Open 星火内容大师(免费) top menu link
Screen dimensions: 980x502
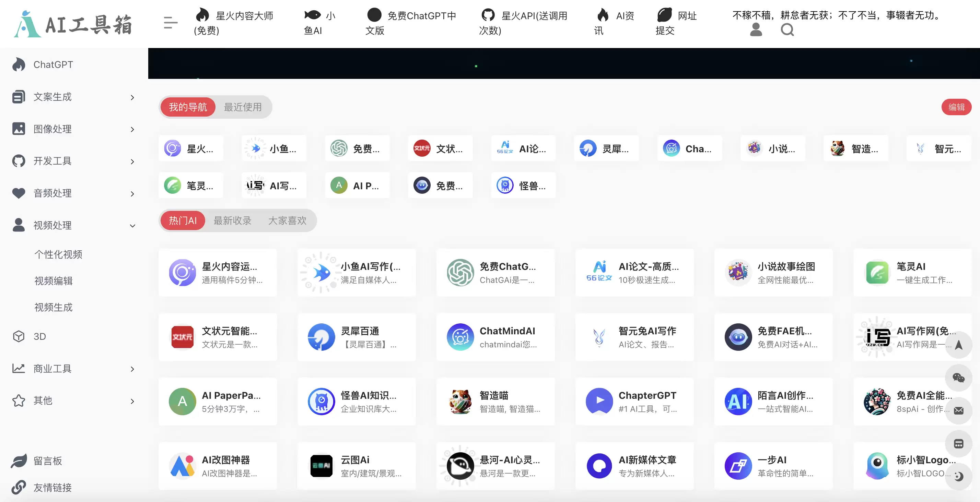(x=234, y=23)
